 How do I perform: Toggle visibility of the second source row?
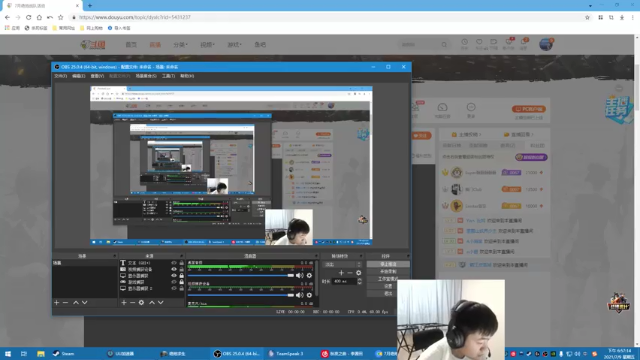[x=174, y=269]
